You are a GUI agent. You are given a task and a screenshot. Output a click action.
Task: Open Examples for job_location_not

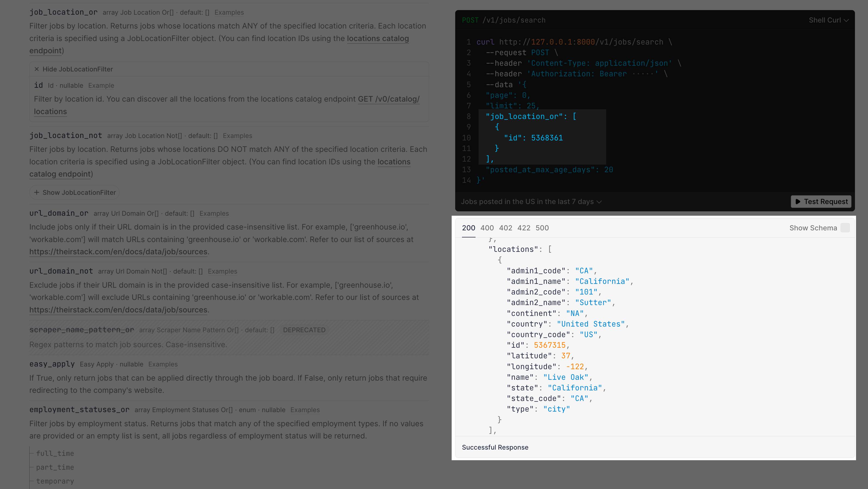(x=237, y=136)
